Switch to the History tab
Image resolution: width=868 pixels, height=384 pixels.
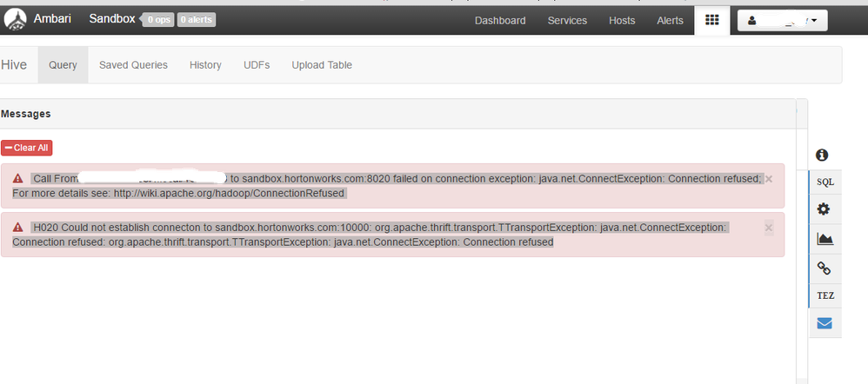click(205, 65)
